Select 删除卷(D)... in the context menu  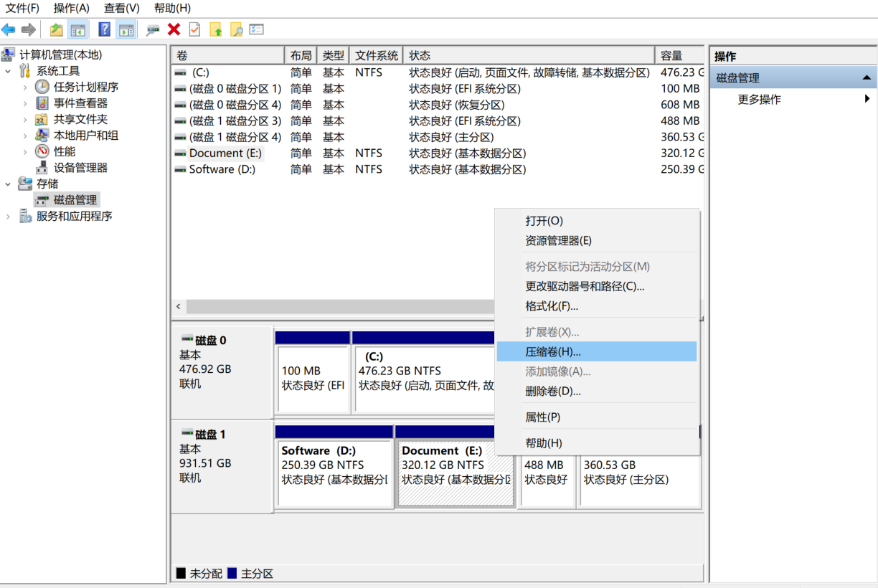552,392
